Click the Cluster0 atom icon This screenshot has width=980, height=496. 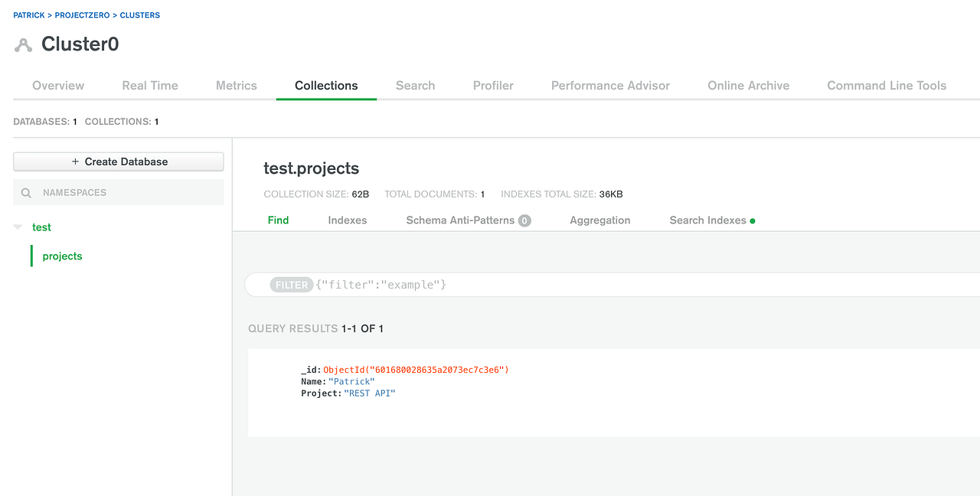click(22, 44)
